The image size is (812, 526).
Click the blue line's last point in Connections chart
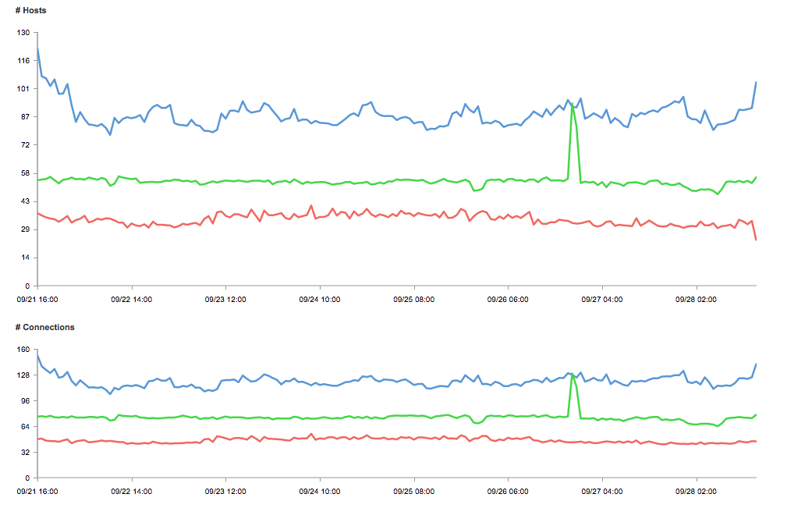[756, 364]
